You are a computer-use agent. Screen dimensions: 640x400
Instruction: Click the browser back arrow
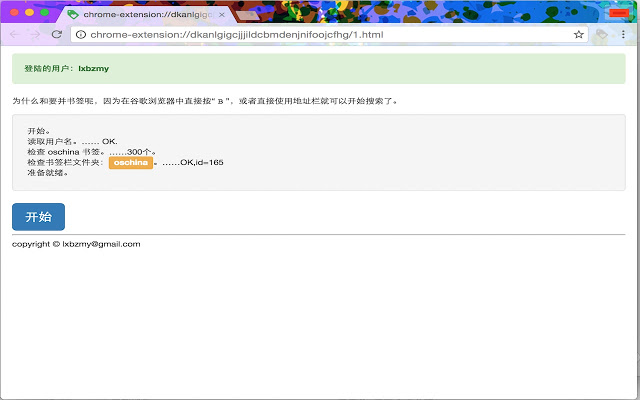tap(14, 34)
